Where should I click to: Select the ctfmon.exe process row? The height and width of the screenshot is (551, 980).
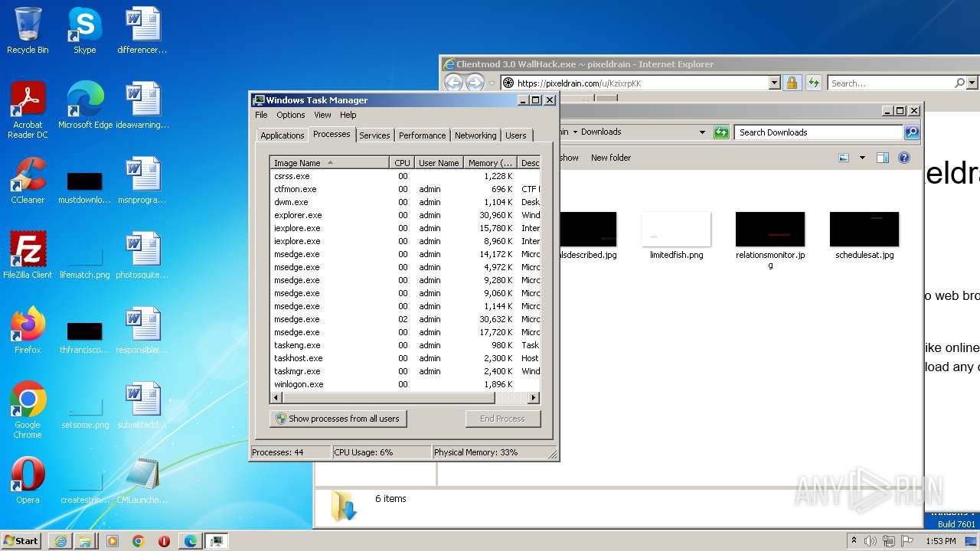405,189
